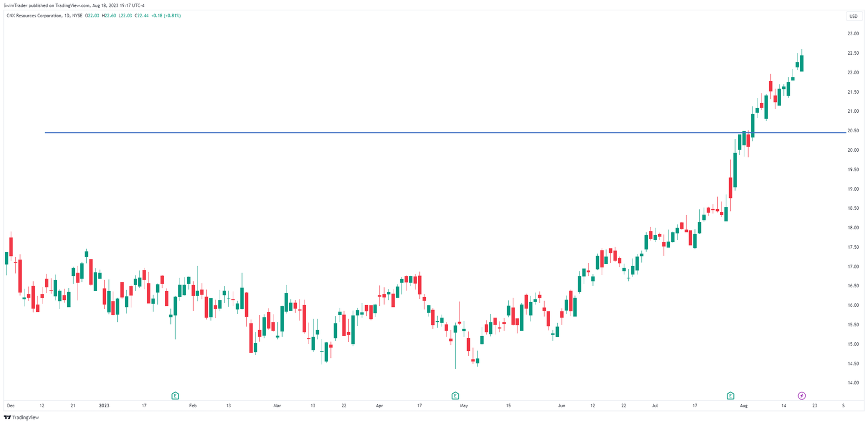868x424 pixels.
Task: Click the Feb date axis label
Action: point(193,406)
